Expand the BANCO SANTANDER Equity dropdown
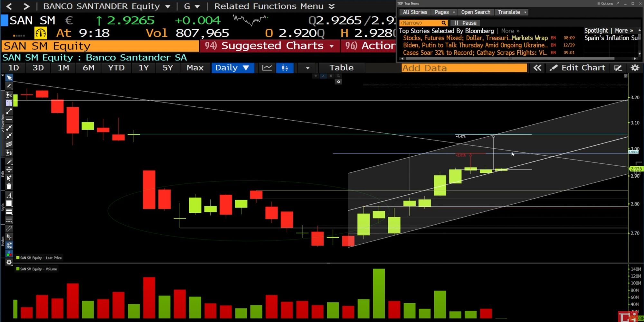644x322 pixels. [x=168, y=6]
